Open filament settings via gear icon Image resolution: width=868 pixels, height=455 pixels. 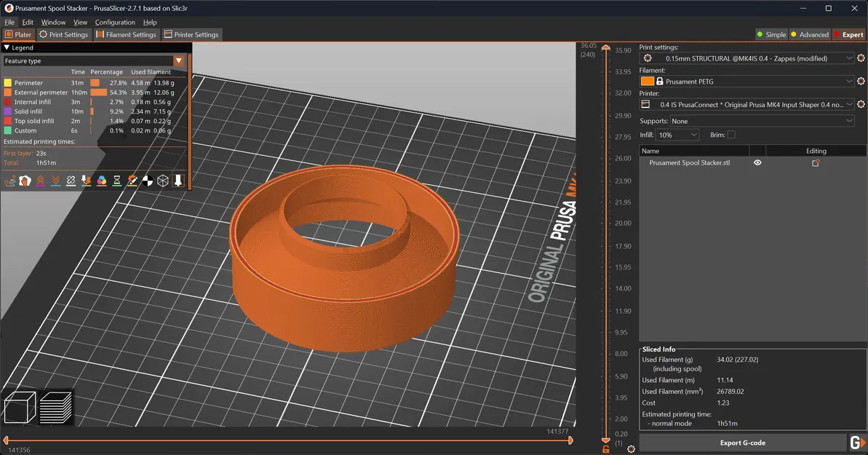pyautogui.click(x=861, y=81)
